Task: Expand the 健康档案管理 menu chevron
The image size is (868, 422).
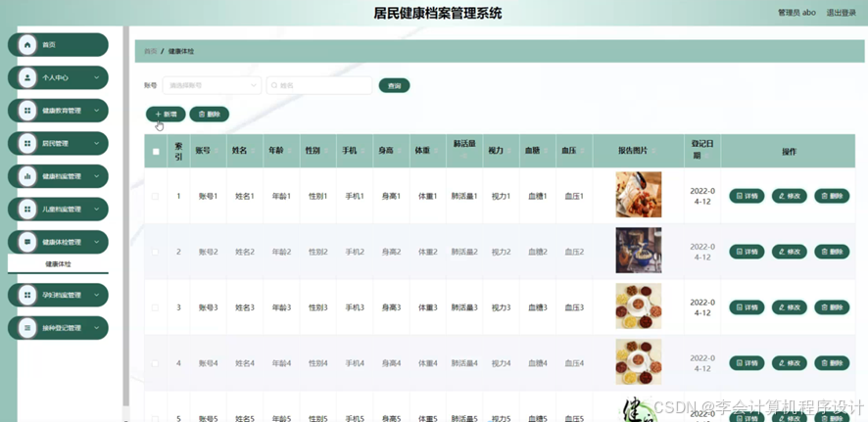Action: 97,176
